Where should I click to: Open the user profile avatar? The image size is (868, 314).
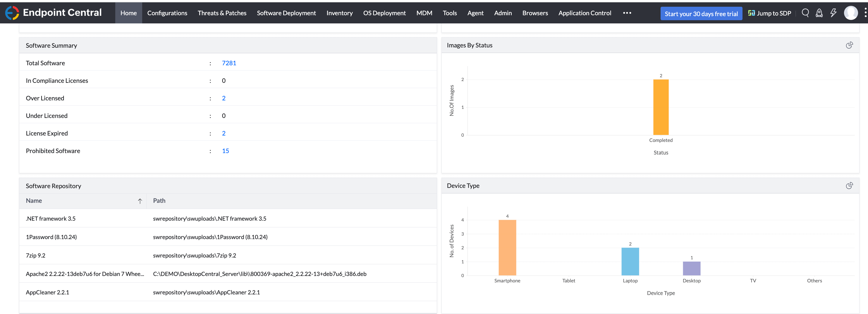850,13
